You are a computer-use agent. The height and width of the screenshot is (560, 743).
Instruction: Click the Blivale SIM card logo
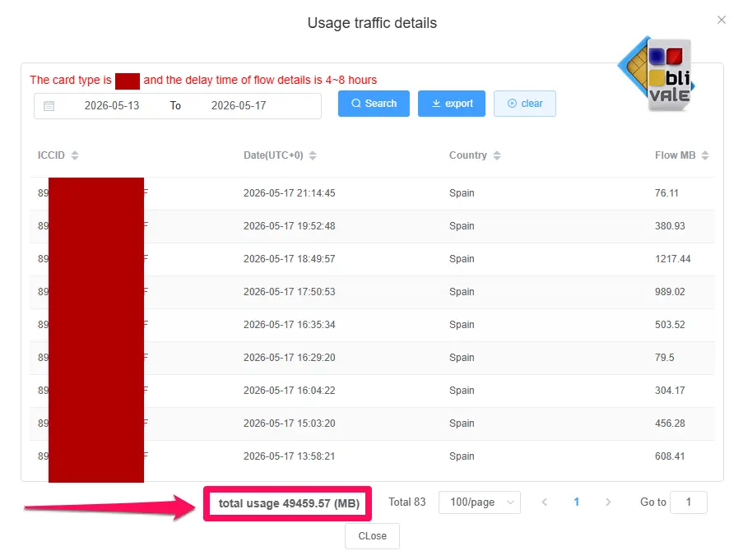pos(657,74)
